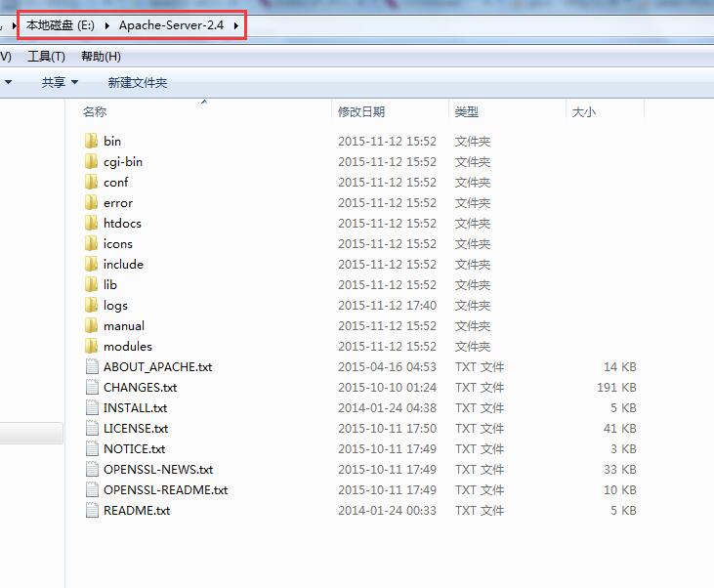714x588 pixels.
Task: Click the CHANGES.txt file icon
Action: pos(92,387)
